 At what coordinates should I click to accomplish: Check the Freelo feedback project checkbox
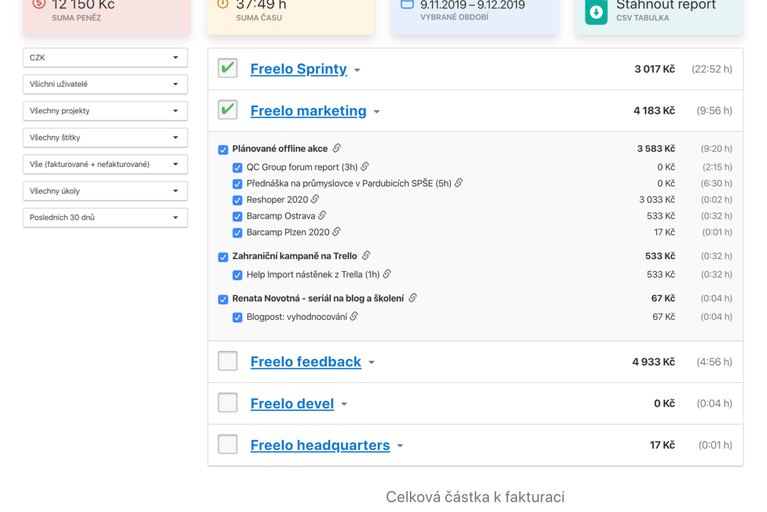coord(228,361)
